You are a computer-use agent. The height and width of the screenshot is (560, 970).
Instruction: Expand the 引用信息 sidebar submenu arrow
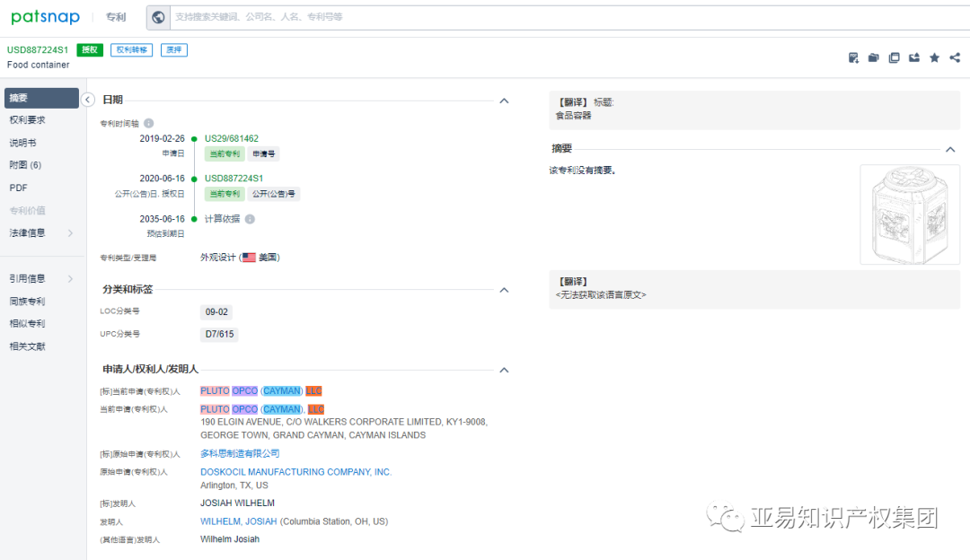point(70,279)
